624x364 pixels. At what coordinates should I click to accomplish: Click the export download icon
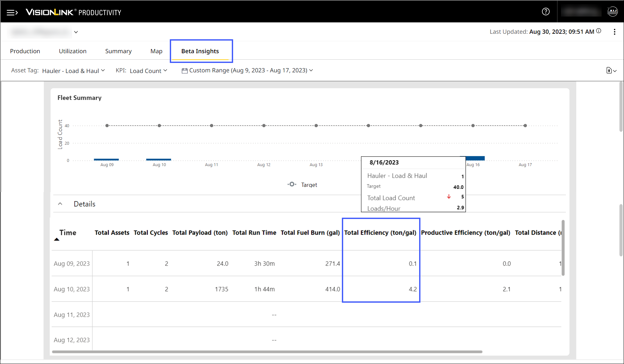[x=609, y=70]
